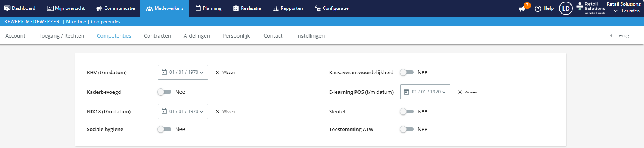Open the Leusden location dropdown

627,11
